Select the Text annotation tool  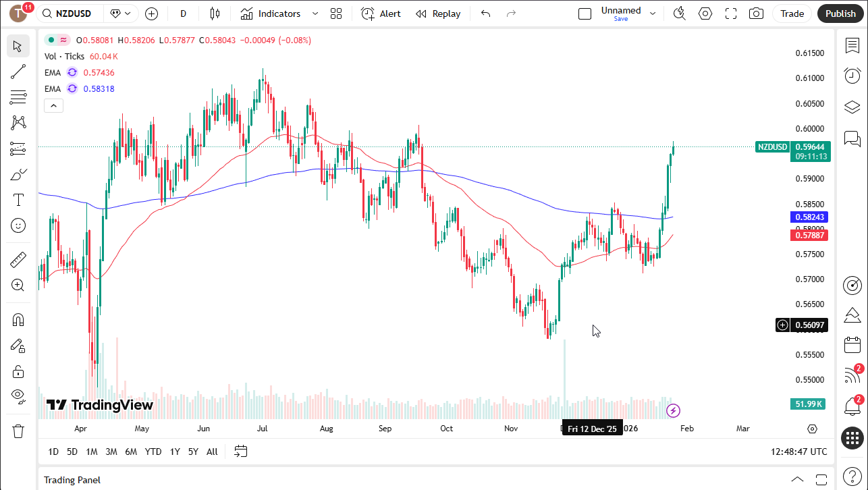click(18, 200)
